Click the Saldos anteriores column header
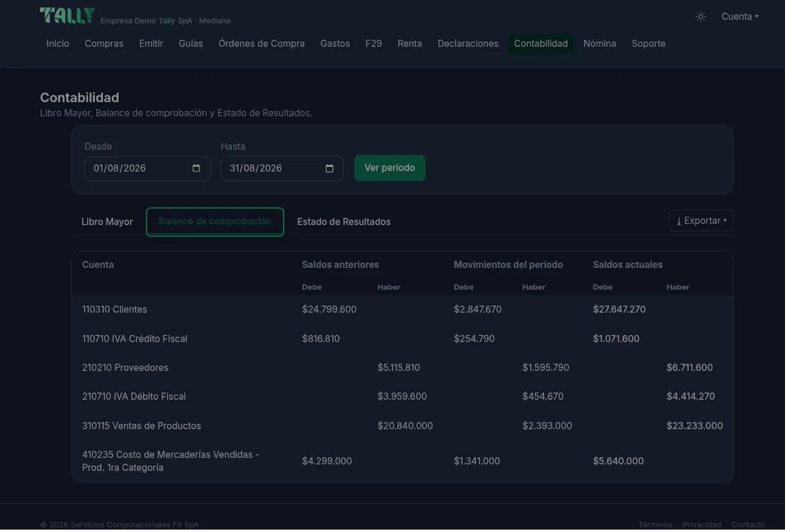 coord(340,265)
